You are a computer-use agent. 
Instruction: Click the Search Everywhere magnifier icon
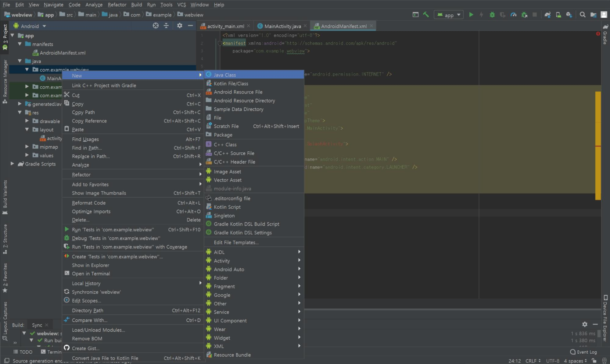point(582,15)
